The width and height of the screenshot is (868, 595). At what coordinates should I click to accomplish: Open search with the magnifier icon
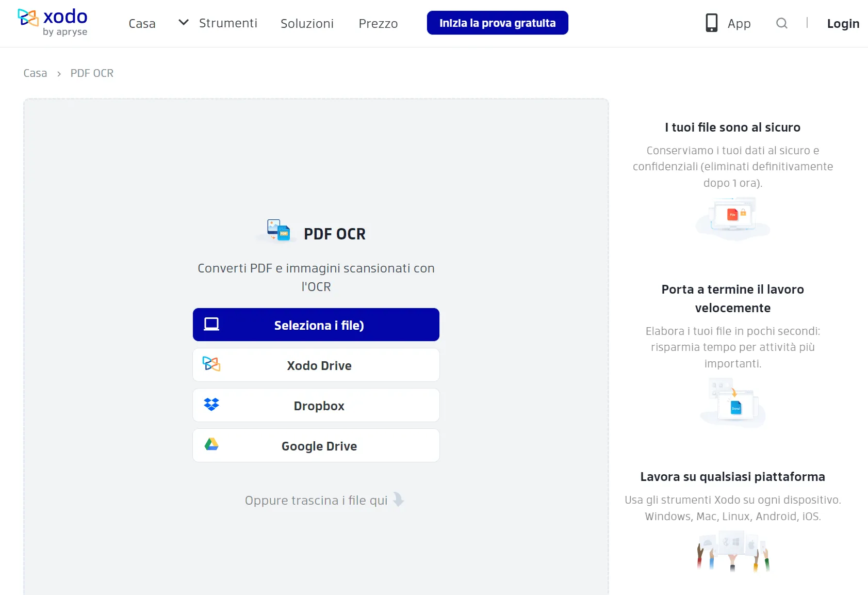[781, 23]
